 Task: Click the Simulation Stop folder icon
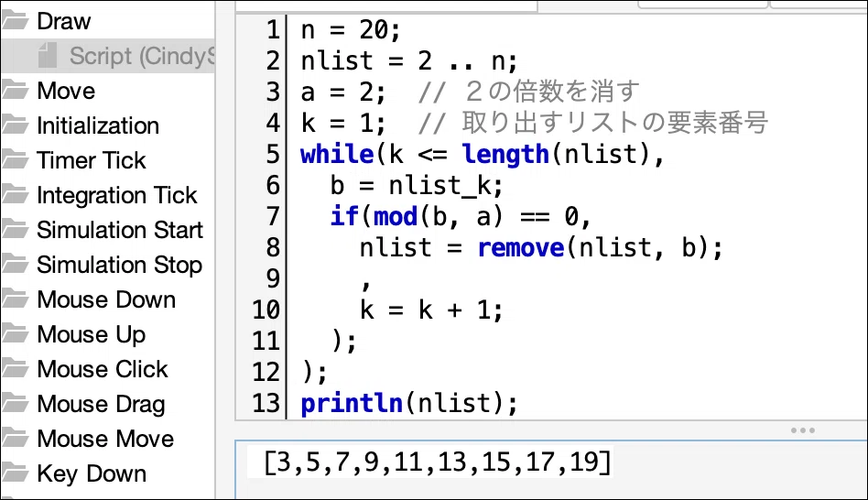click(x=15, y=265)
